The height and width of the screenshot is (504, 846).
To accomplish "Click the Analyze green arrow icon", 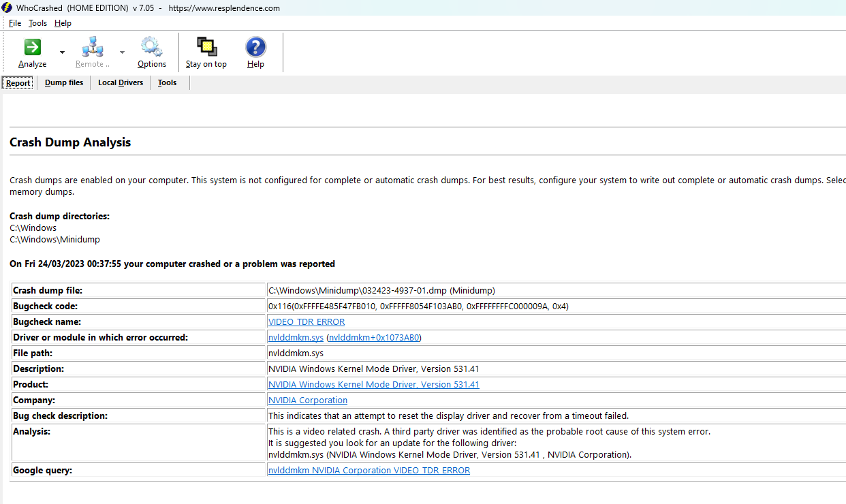I will click(32, 47).
